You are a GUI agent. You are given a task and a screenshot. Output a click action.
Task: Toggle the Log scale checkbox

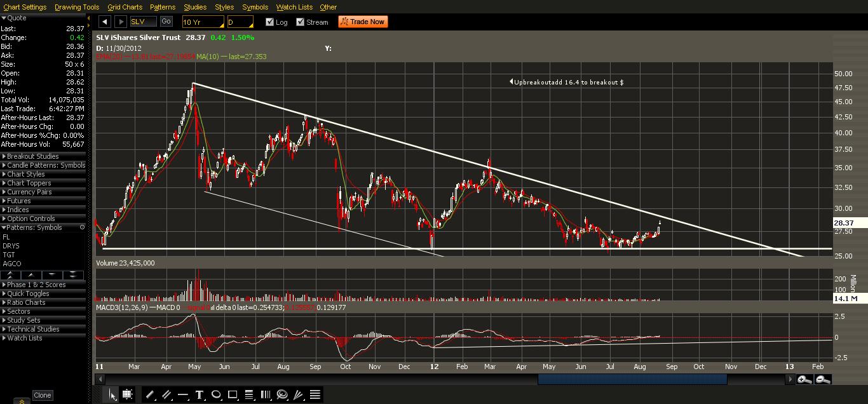tap(269, 22)
